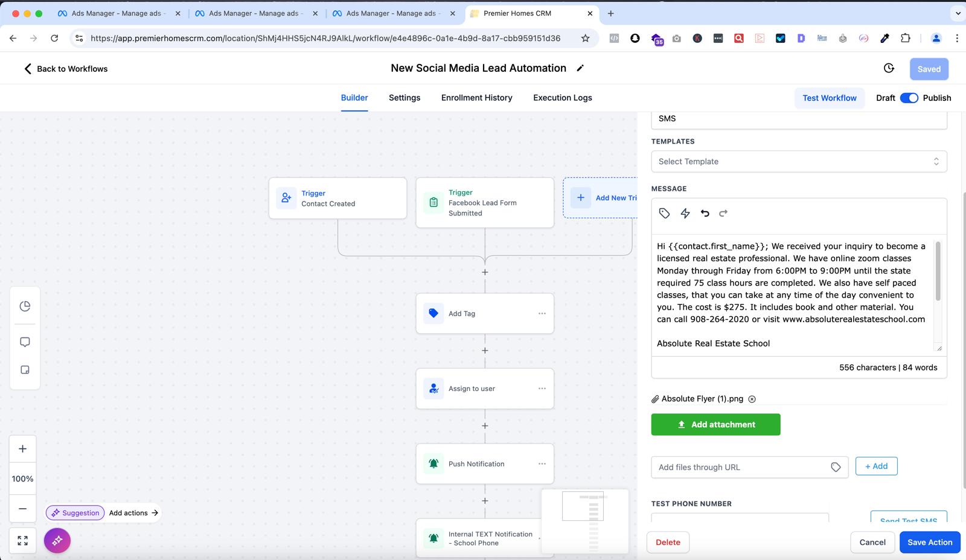Open the purple AI assistant button
The image size is (966, 560).
click(x=57, y=541)
